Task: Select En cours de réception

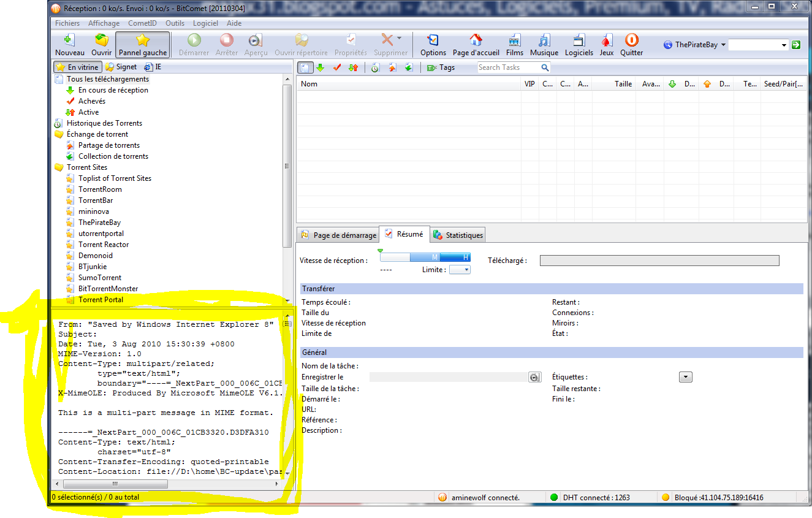Action: (x=113, y=90)
